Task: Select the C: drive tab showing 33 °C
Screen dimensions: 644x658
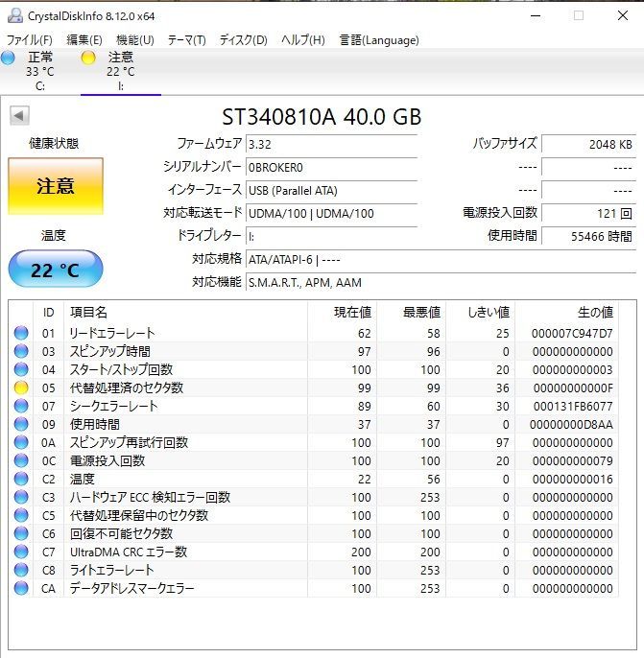Action: tap(39, 71)
